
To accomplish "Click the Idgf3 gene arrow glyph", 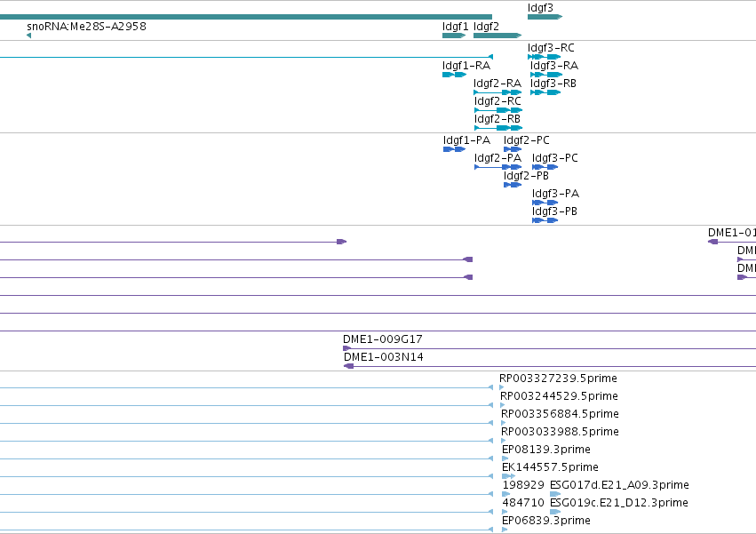I will coord(545,18).
